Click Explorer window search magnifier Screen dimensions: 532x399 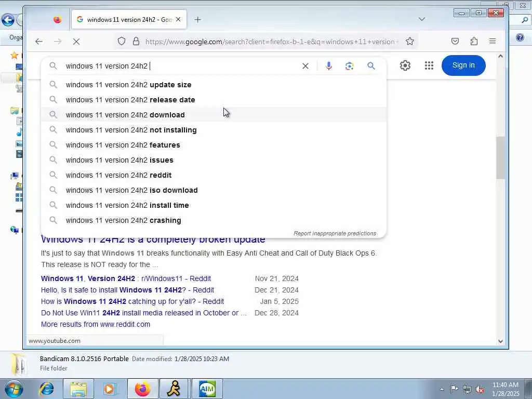[x=525, y=20]
